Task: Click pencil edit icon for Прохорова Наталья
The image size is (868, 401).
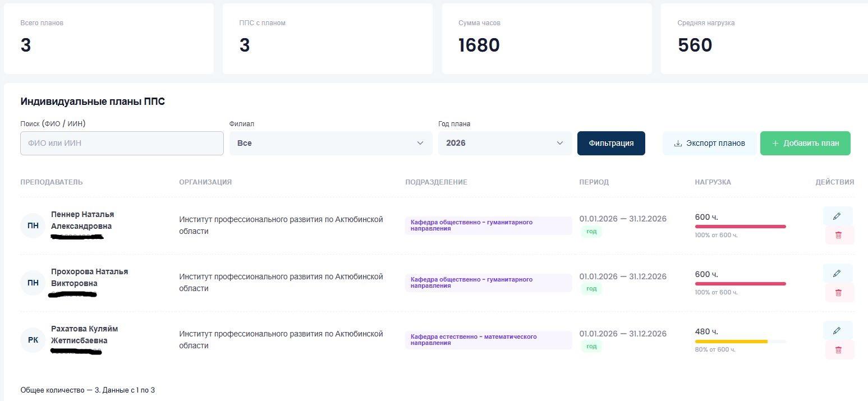Action: pos(837,273)
